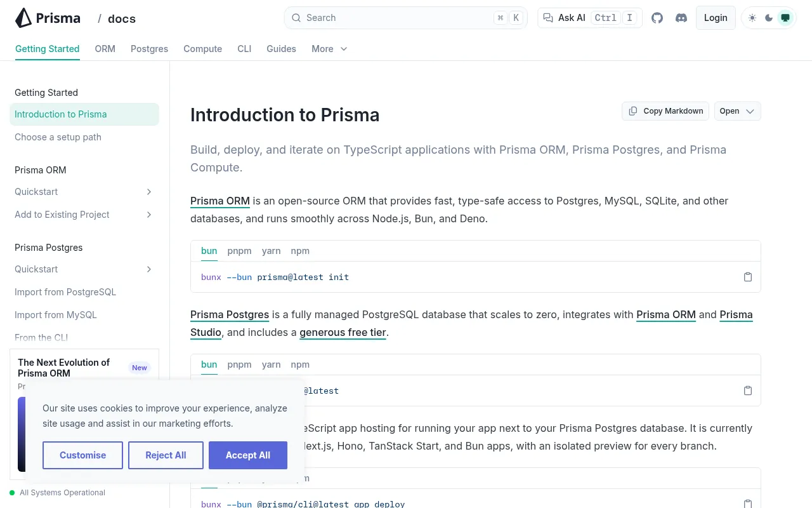Open the Getting Started tab

coord(48,49)
